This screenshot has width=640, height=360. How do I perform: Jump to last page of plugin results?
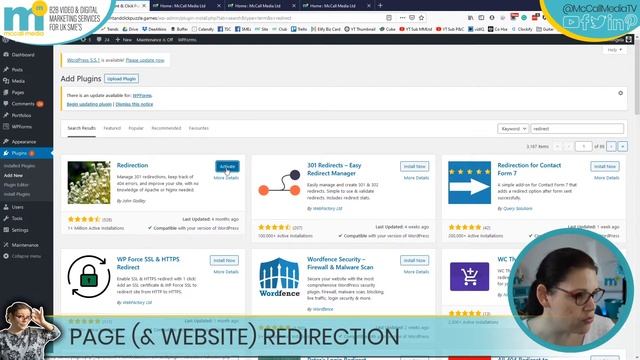click(622, 147)
